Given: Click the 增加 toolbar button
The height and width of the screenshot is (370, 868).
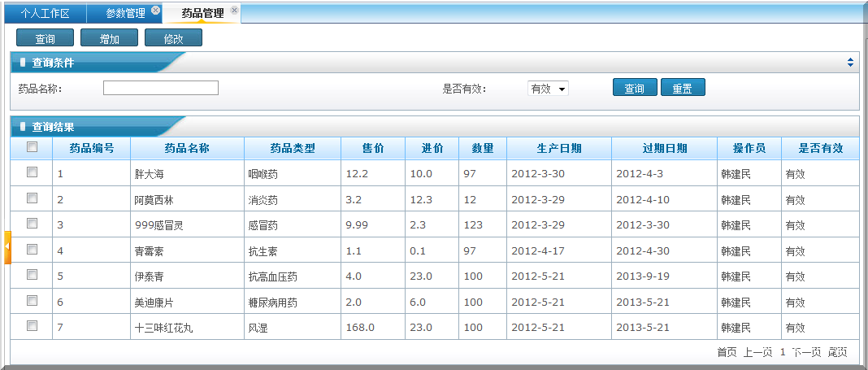Looking at the screenshot, I should pyautogui.click(x=110, y=38).
